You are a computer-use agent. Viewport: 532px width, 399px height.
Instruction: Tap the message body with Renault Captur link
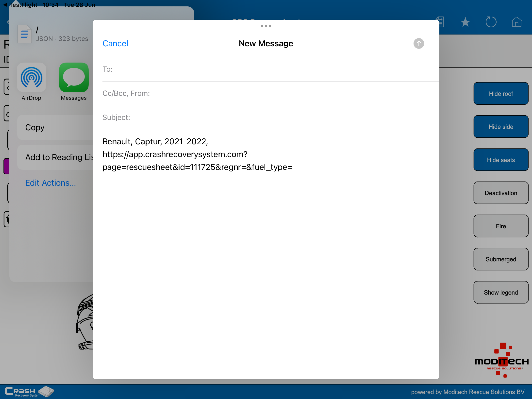(197, 154)
